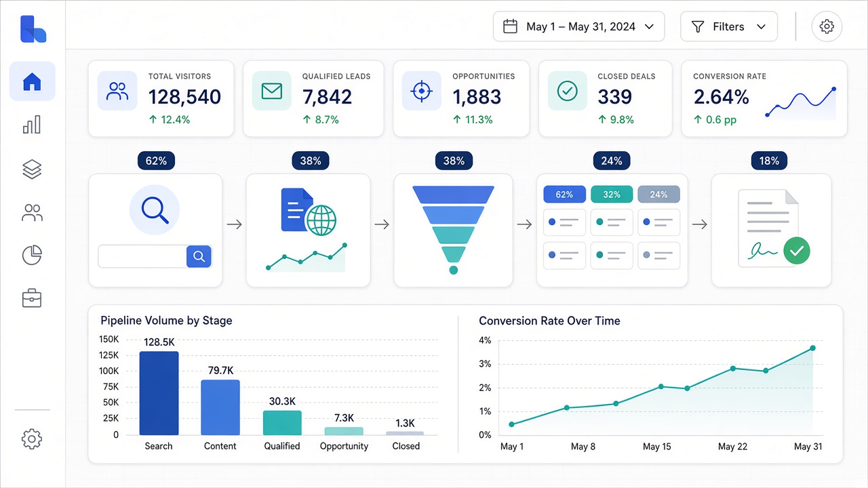This screenshot has height=488, width=868.
Task: Click the Closed Deals checkmark icon
Action: pos(567,91)
